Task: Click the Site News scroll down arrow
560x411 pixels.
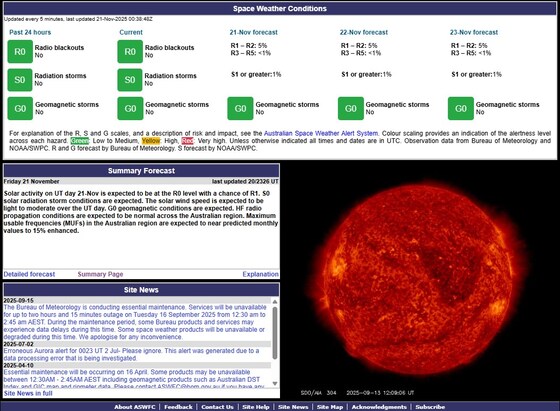Action: (x=275, y=384)
